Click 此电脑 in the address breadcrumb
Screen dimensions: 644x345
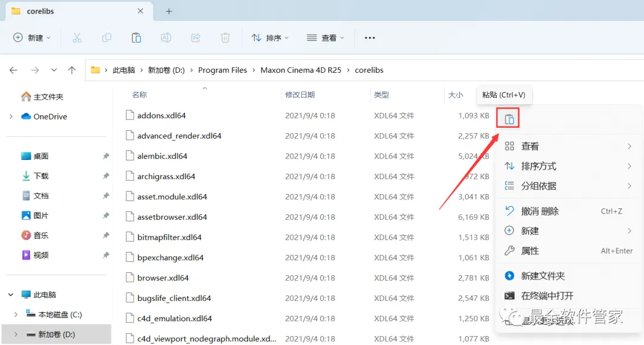point(123,70)
